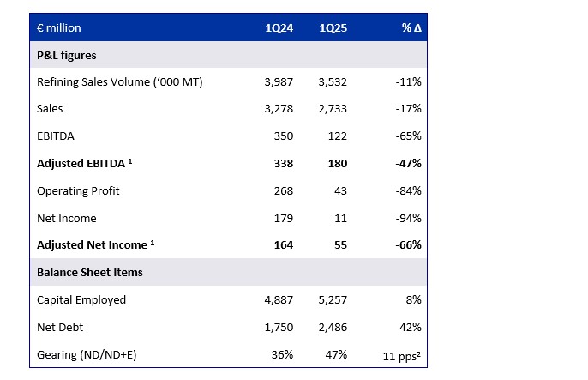Click the Sales 1Q24 value 3,278
Image resolution: width=588 pixels, height=380 pixels.
[x=279, y=109]
